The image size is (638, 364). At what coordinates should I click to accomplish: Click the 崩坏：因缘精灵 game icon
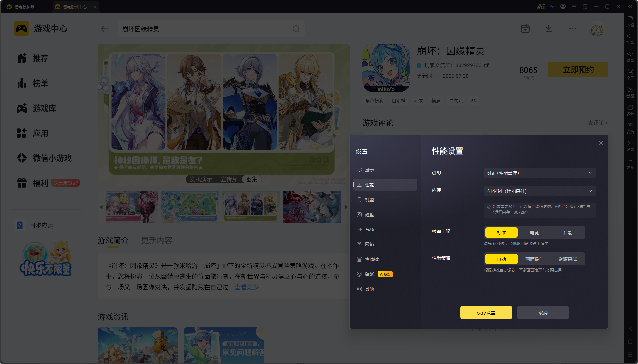point(386,68)
